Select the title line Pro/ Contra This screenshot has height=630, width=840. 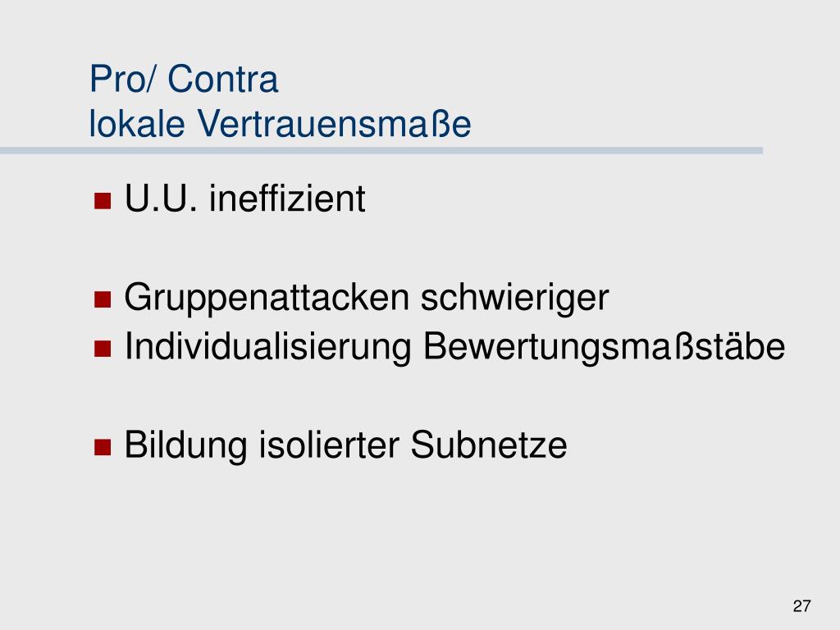[184, 79]
